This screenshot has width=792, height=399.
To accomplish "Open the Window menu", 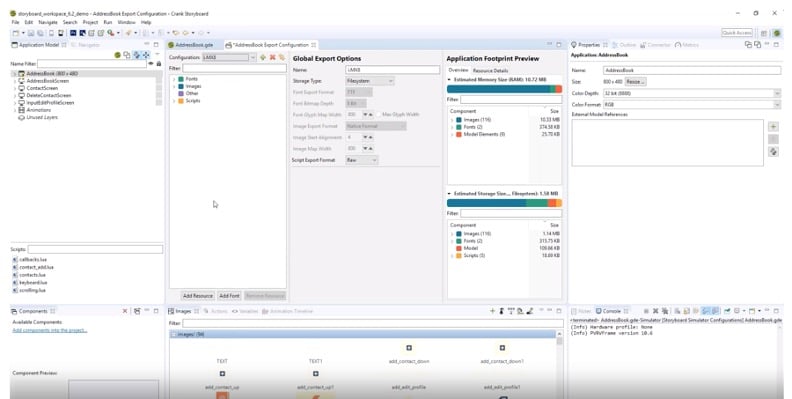I will tap(126, 22).
